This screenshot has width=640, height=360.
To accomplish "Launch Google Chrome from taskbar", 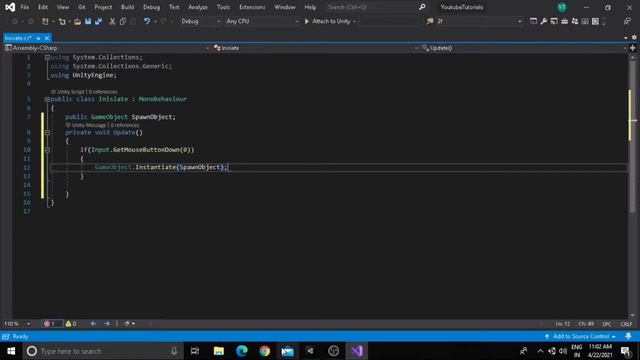I will pyautogui.click(x=264, y=351).
